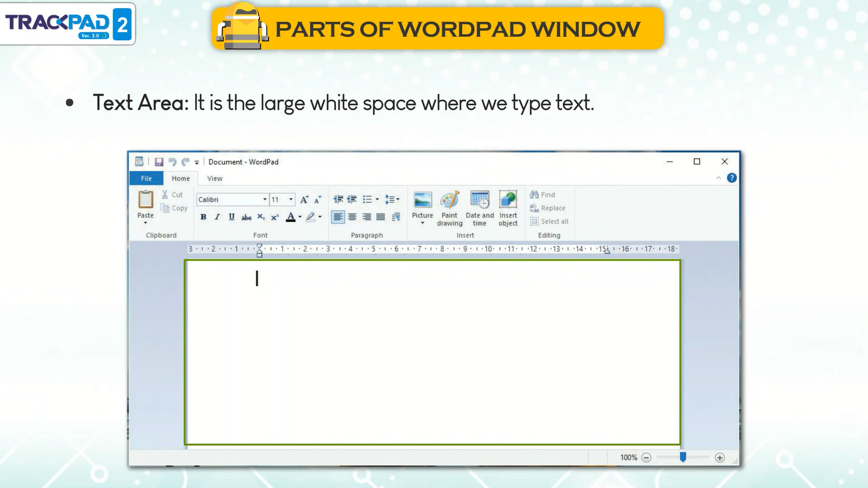Click the 100% zoom level text
Screen dimensions: 868x488
629,458
